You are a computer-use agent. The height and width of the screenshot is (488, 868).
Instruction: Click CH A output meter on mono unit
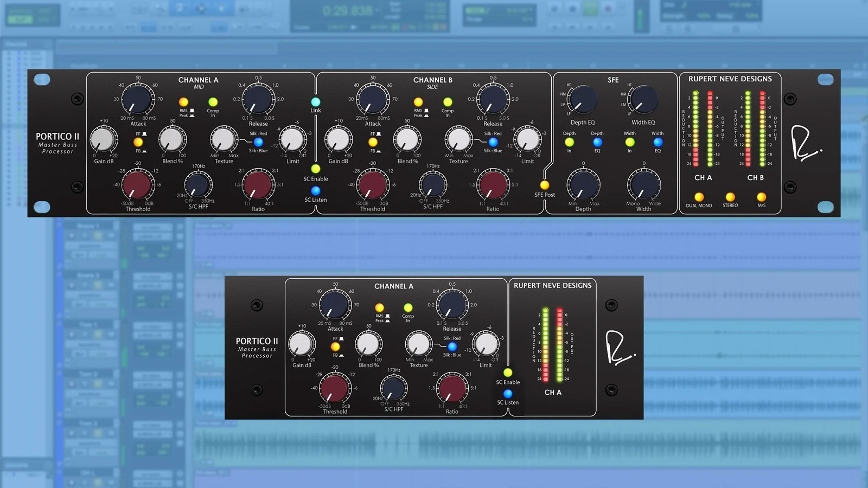point(559,345)
